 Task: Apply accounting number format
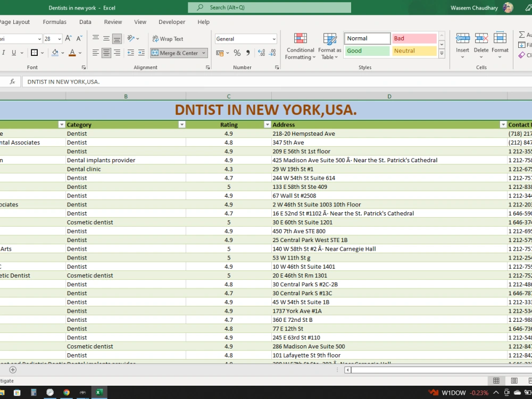pos(220,53)
